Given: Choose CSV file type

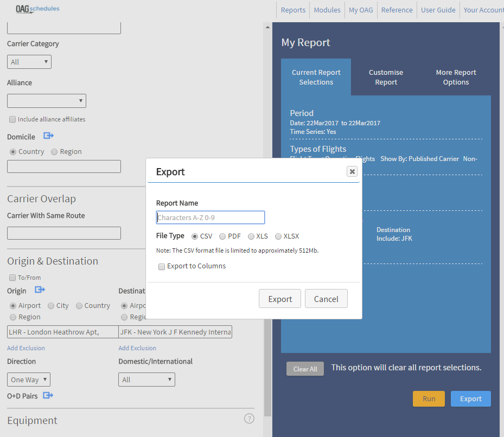Looking at the screenshot, I should (194, 236).
